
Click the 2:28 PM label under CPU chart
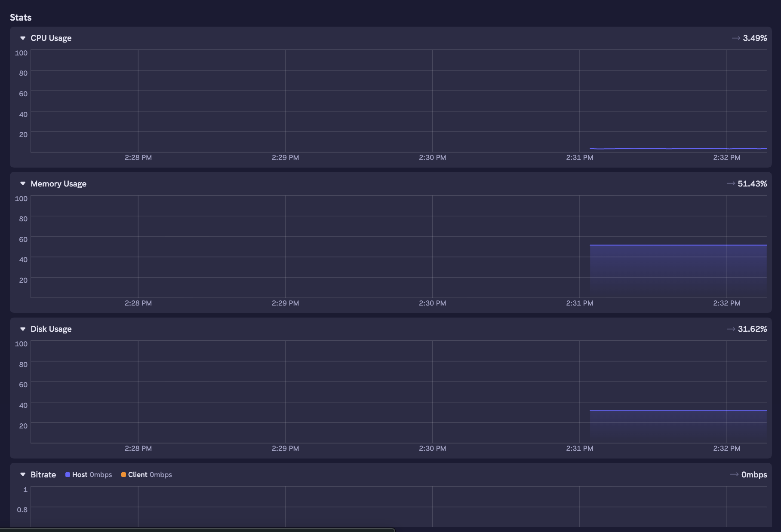point(138,158)
